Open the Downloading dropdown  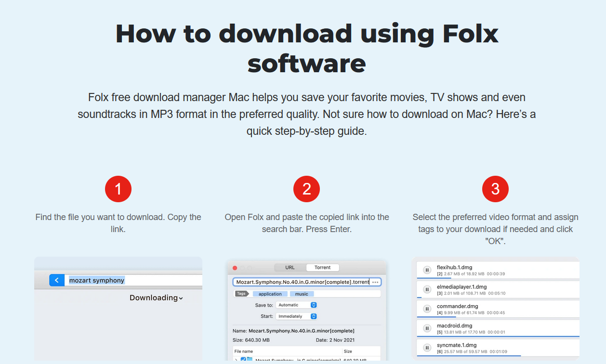156,298
